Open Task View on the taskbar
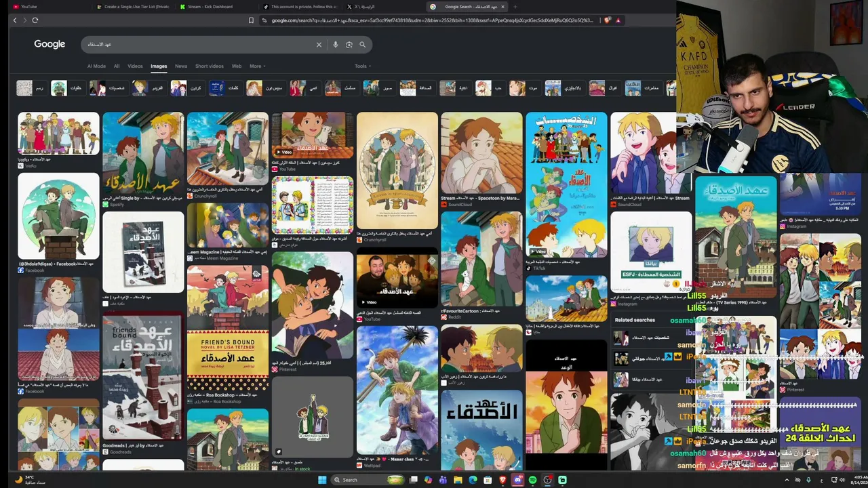868x488 pixels. (413, 480)
